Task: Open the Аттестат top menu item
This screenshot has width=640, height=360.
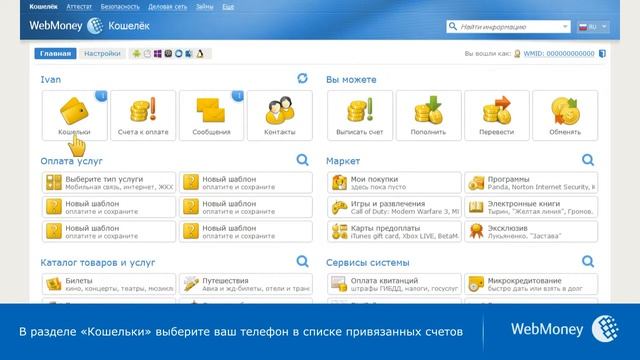Action: [79, 7]
